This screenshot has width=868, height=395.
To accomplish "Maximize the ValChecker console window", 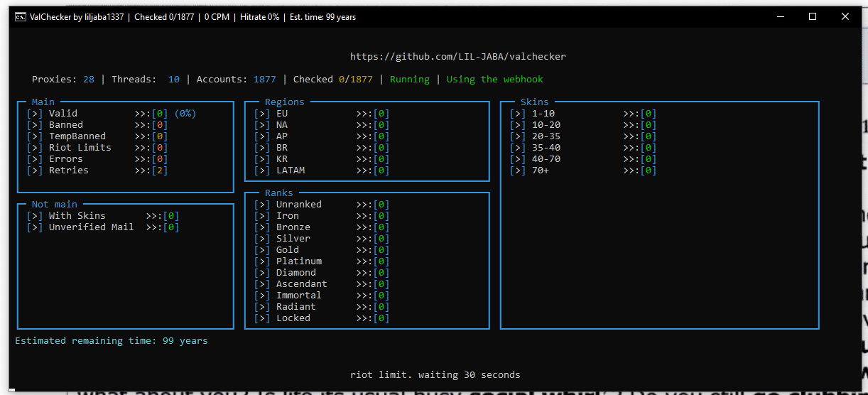I will coord(813,17).
